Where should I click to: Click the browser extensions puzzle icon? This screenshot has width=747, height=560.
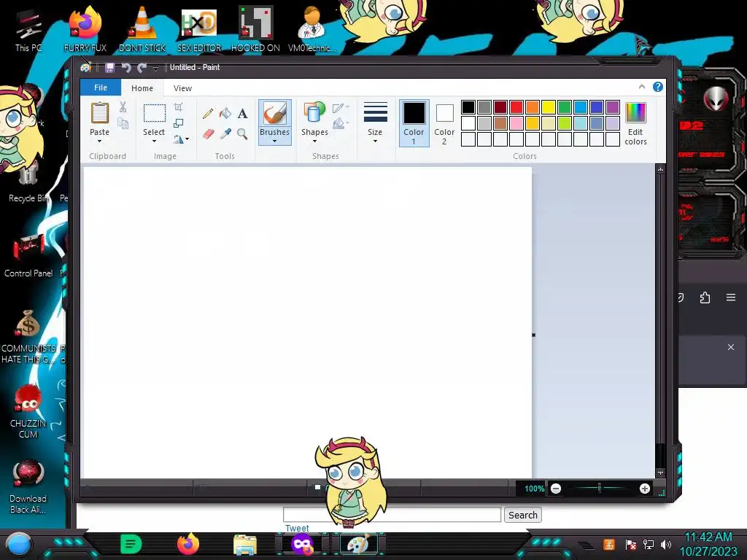pyautogui.click(x=705, y=297)
